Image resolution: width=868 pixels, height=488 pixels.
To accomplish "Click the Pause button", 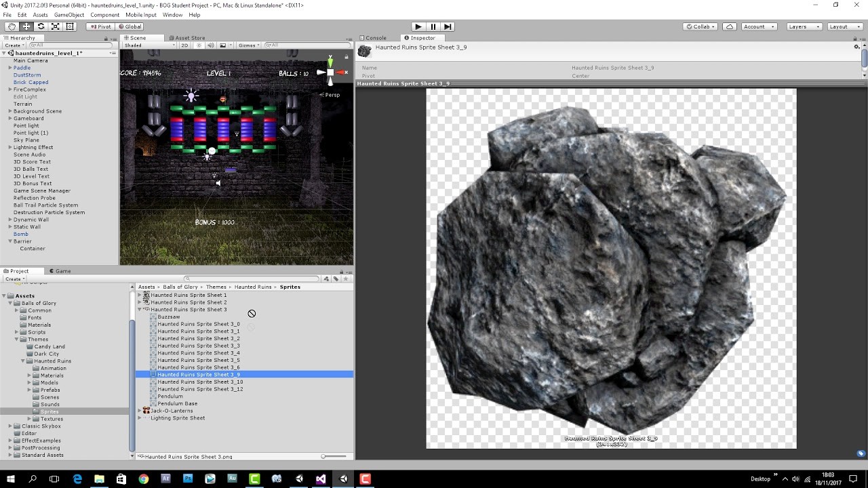I will pos(433,26).
